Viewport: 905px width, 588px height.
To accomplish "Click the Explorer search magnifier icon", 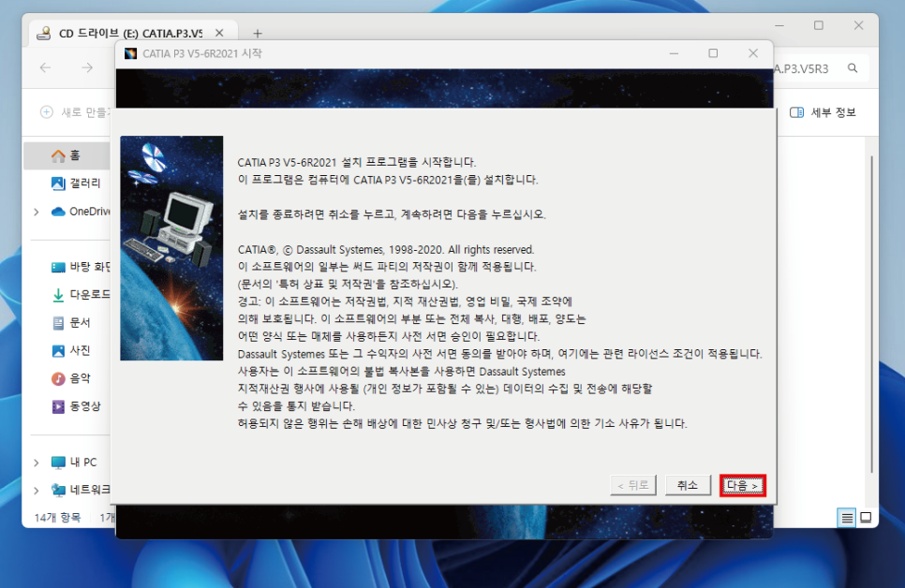I will [x=853, y=68].
